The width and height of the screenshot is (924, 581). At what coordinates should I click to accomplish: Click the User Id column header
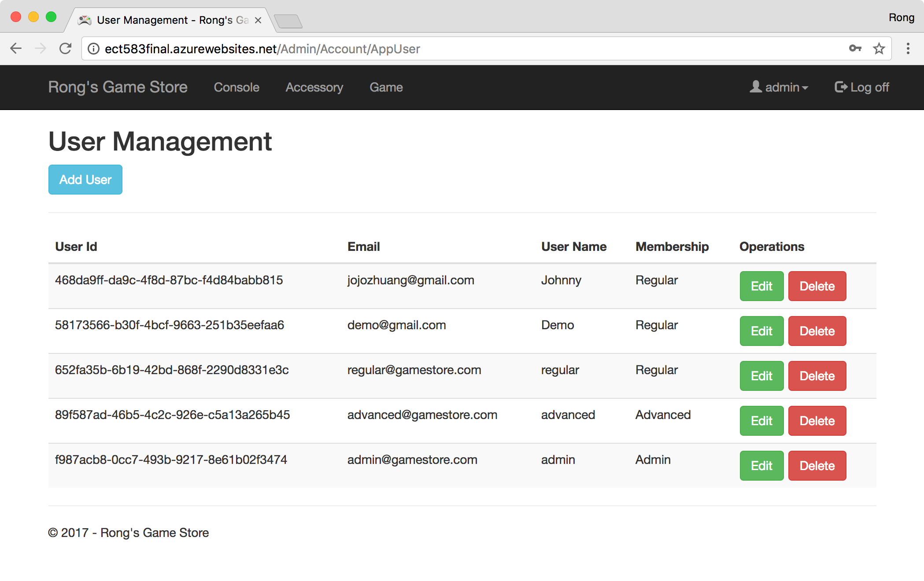point(76,246)
